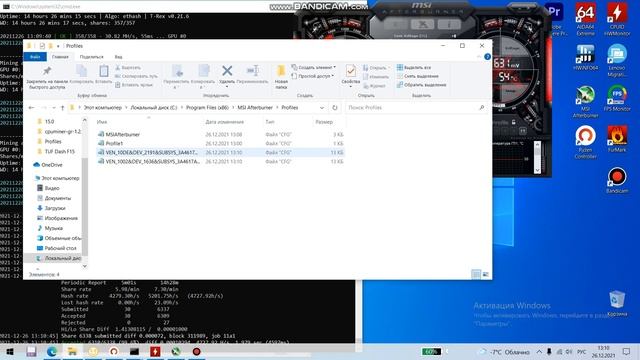
Task: Open Корзина recycle bin on desktop
Action: [617, 303]
